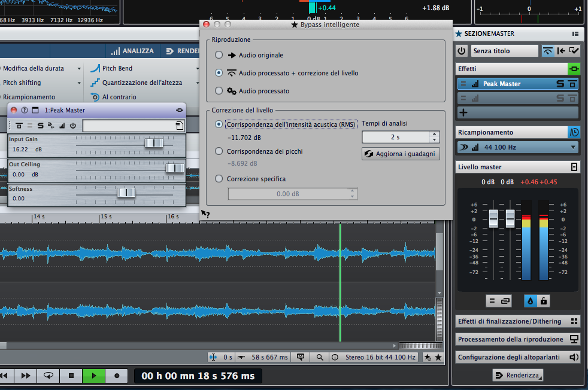This screenshot has width=588, height=390.
Task: Click the magnifier zoom icon in status bar
Action: pos(320,358)
